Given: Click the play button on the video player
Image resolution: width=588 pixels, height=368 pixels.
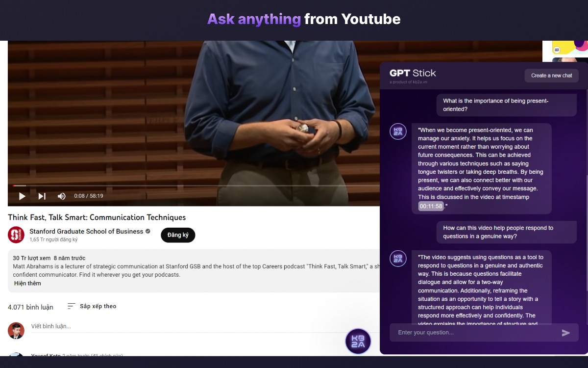Looking at the screenshot, I should (x=22, y=196).
